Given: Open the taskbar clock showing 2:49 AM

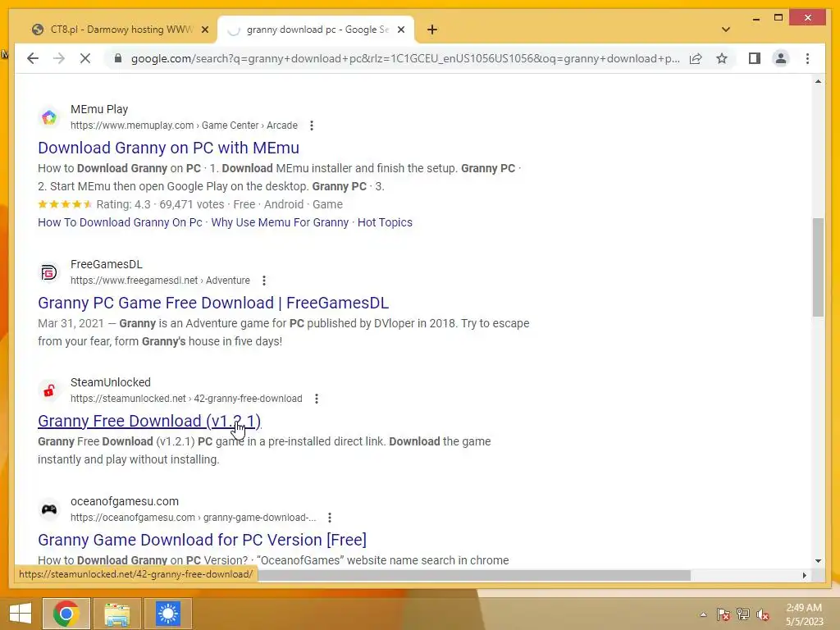Looking at the screenshot, I should (804, 614).
